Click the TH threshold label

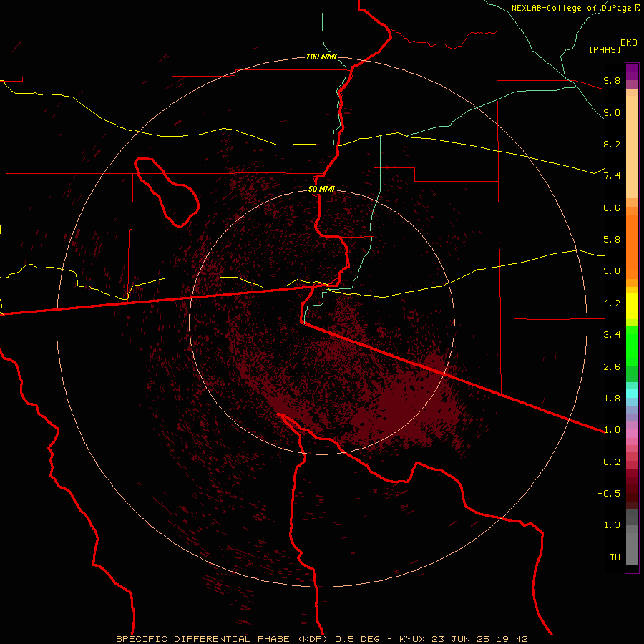coord(615,557)
